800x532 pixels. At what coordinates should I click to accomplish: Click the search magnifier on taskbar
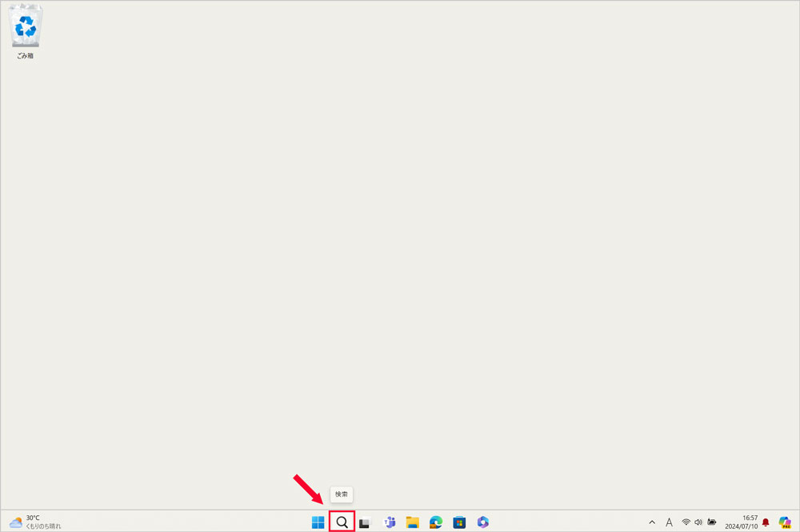(342, 522)
